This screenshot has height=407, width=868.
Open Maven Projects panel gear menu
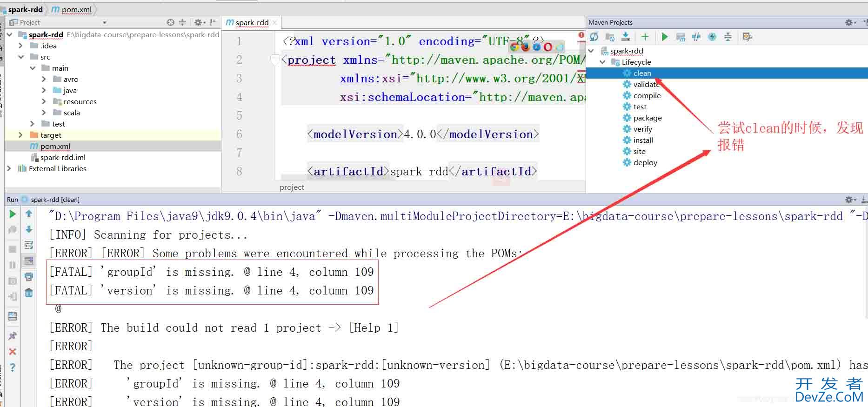(x=850, y=22)
